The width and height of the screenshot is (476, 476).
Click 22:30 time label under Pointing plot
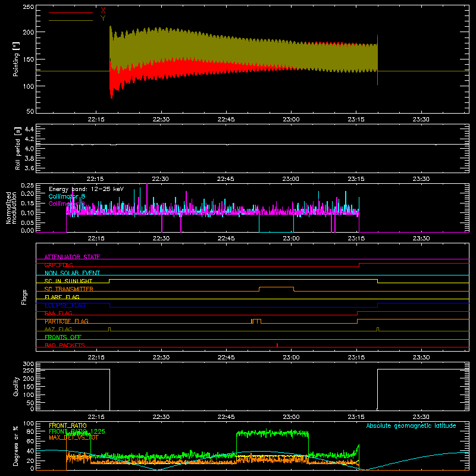161,120
